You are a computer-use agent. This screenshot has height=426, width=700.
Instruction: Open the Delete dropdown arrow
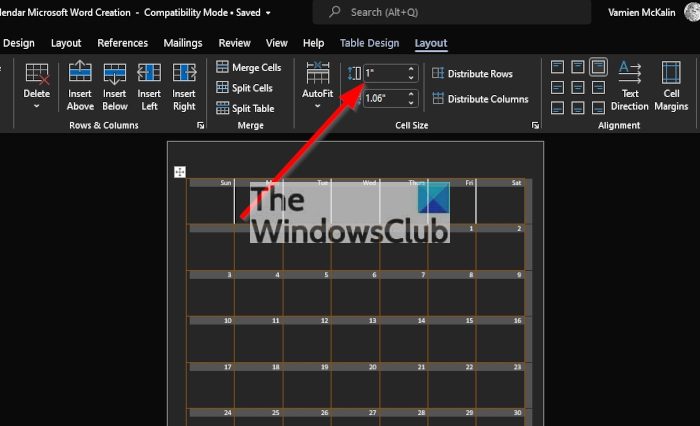[37, 106]
